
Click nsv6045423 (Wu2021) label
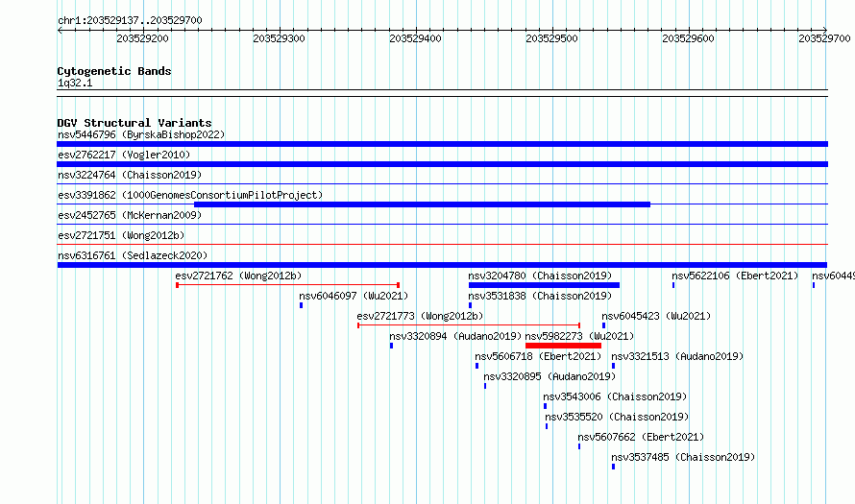tap(656, 316)
